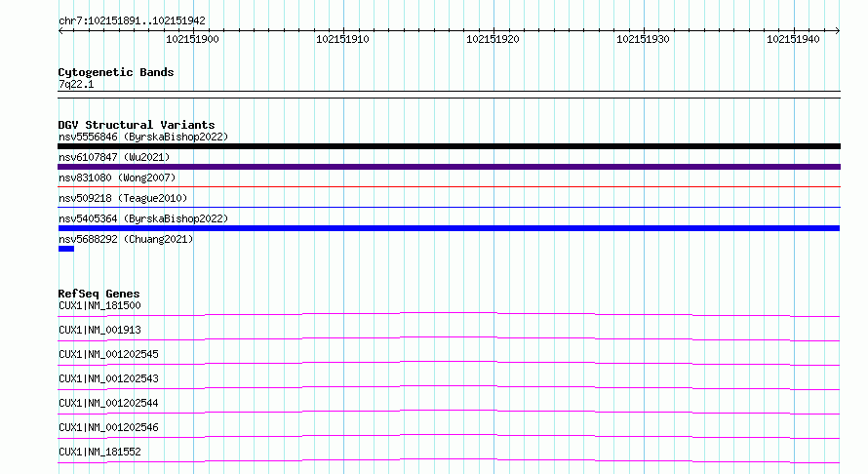Click the magenta intron line under CUX1|NM_001913
868x474 pixels.
(x=449, y=337)
